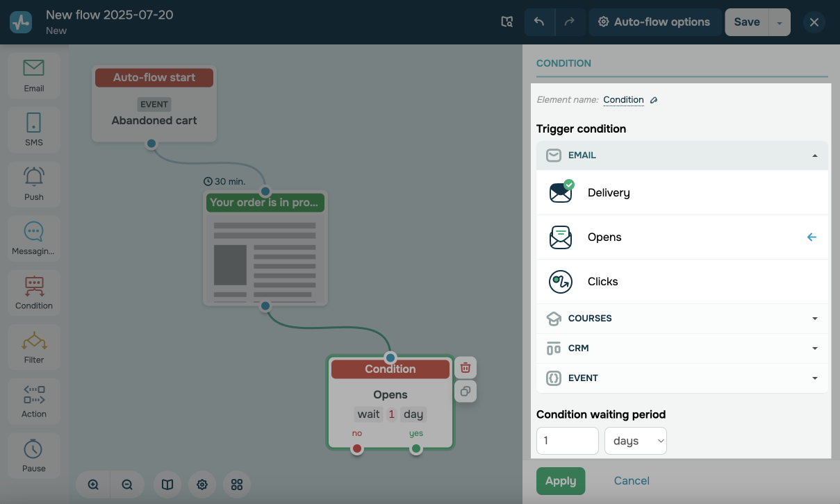The width and height of the screenshot is (840, 504).
Task: Select the Action element icon
Action: click(x=33, y=401)
